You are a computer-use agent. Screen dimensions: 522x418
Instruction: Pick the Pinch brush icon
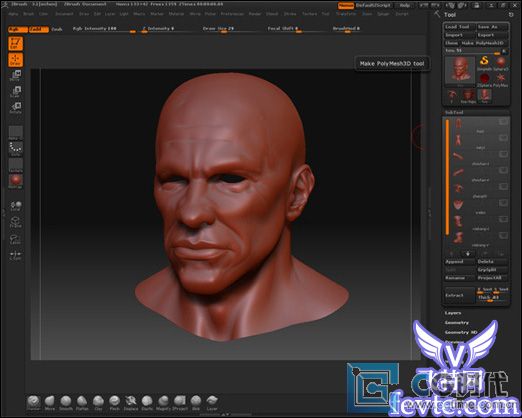[x=114, y=402]
